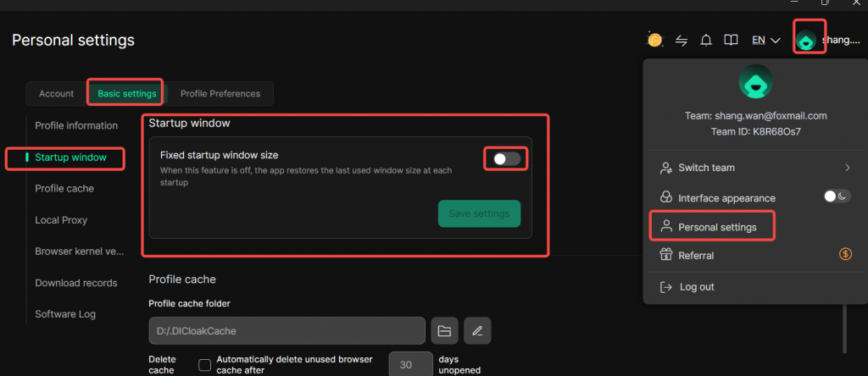The height and width of the screenshot is (376, 868).
Task: Select the Basic settings tab
Action: [127, 93]
